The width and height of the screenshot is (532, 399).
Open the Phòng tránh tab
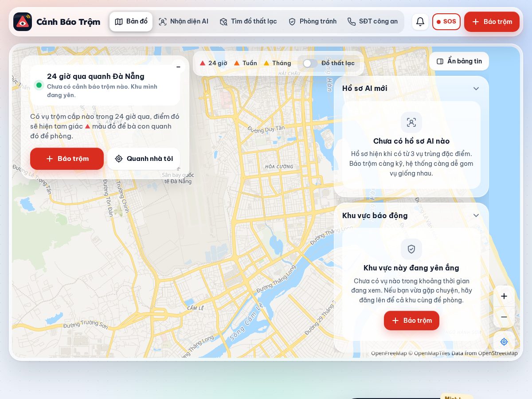click(312, 22)
